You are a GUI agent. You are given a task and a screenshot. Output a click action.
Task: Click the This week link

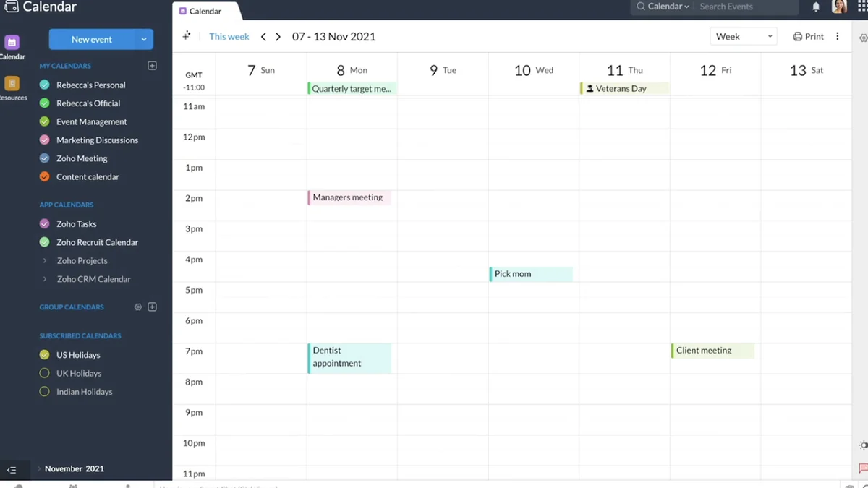pos(229,37)
